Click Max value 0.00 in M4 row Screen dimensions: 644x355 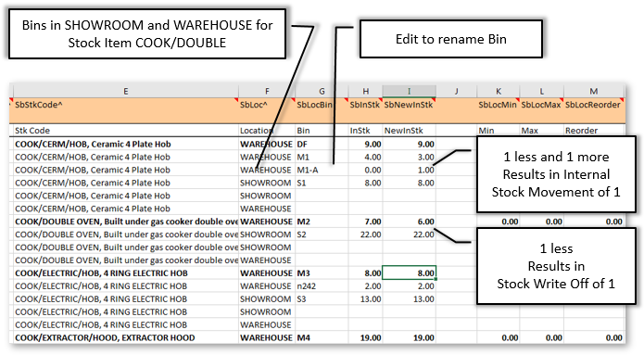pyautogui.click(x=542, y=337)
